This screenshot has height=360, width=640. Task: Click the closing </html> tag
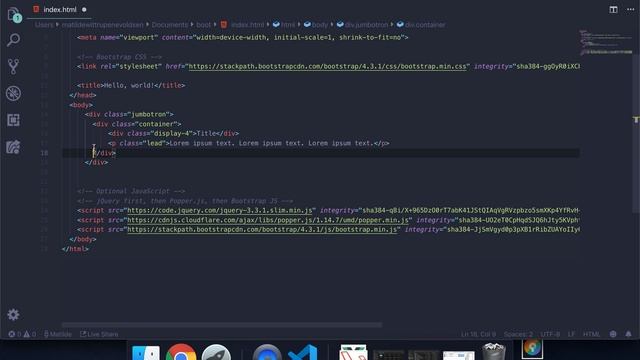pos(75,249)
